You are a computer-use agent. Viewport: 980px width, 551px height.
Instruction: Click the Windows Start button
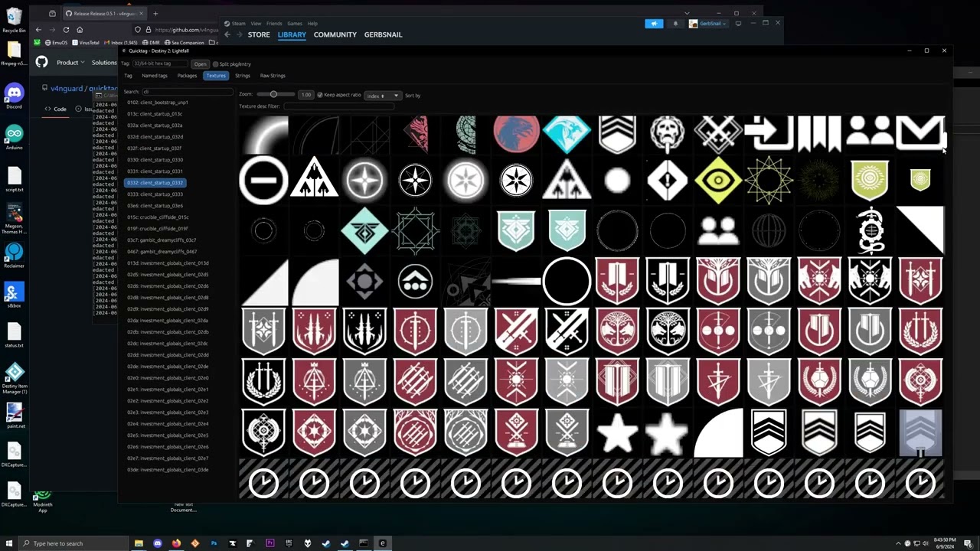coord(8,543)
